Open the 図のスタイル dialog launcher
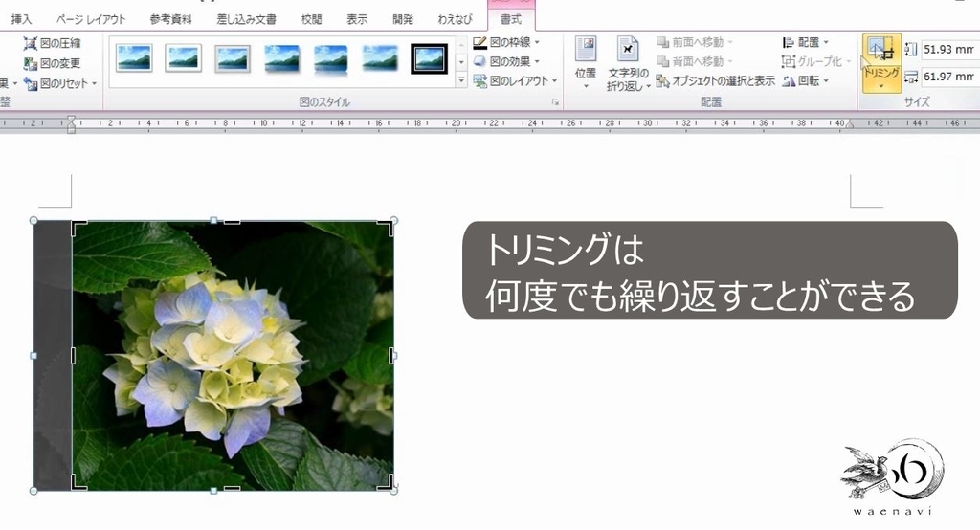 555,102
